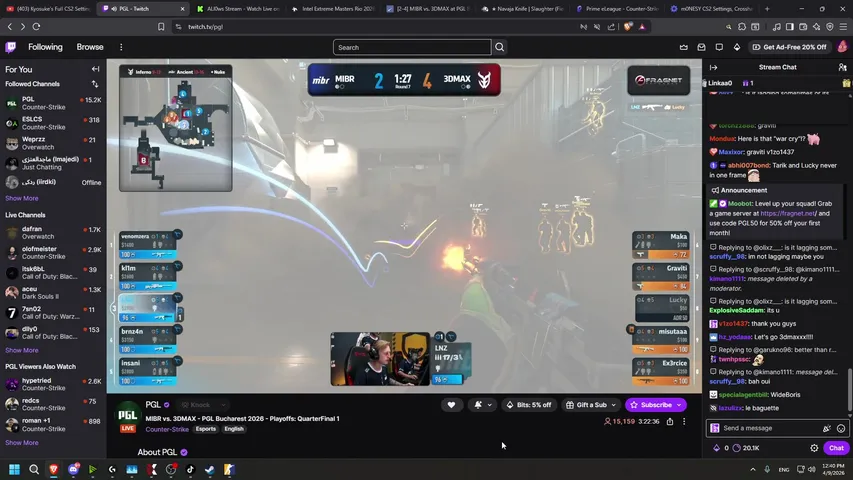This screenshot has height=480, width=853.
Task: Collapse the For You sidebar
Action: coord(95,69)
